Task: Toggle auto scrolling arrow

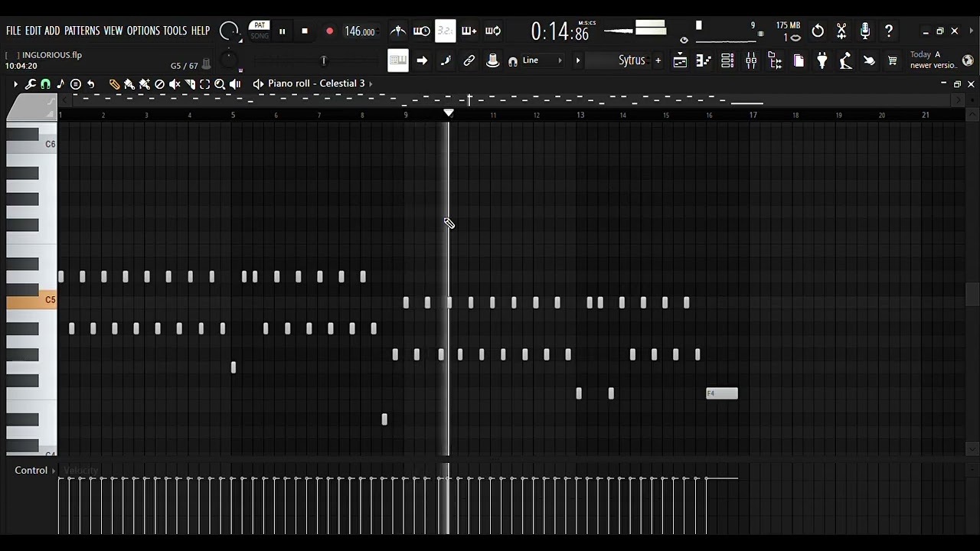Action: (x=422, y=60)
